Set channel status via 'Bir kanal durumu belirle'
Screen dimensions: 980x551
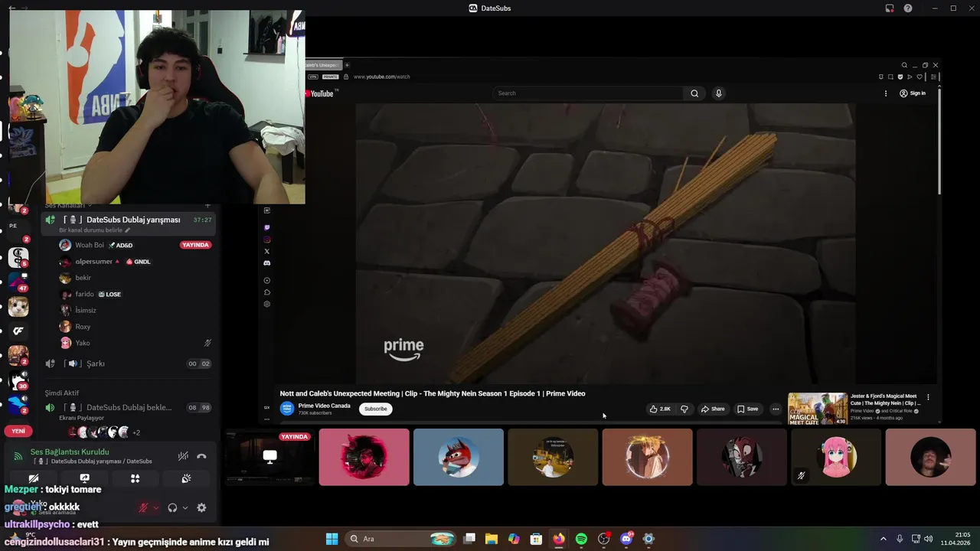95,230
